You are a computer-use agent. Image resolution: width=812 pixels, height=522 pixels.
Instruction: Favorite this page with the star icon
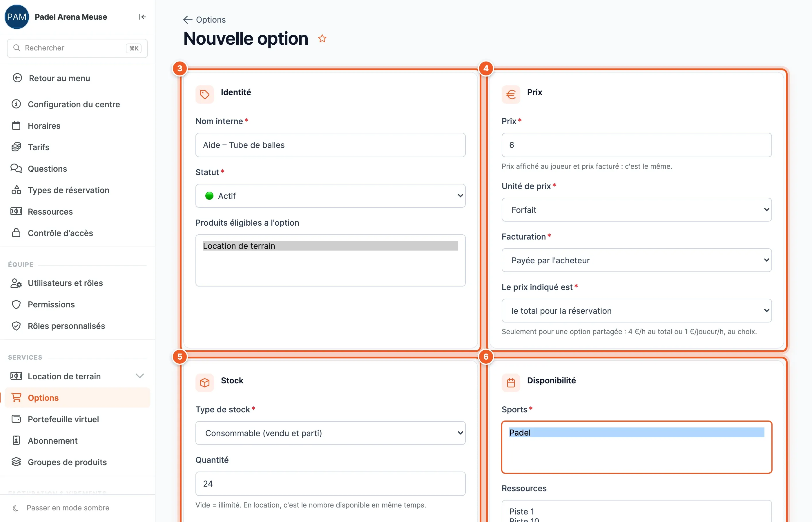tap(322, 39)
